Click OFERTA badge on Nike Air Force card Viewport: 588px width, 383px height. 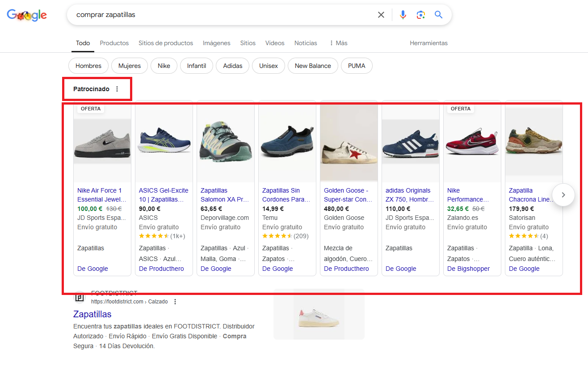pos(91,109)
